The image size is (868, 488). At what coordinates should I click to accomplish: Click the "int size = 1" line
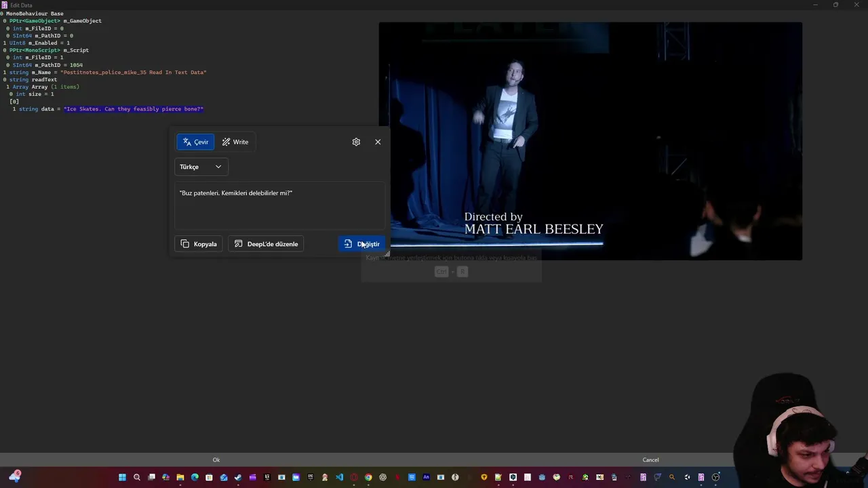tap(32, 94)
